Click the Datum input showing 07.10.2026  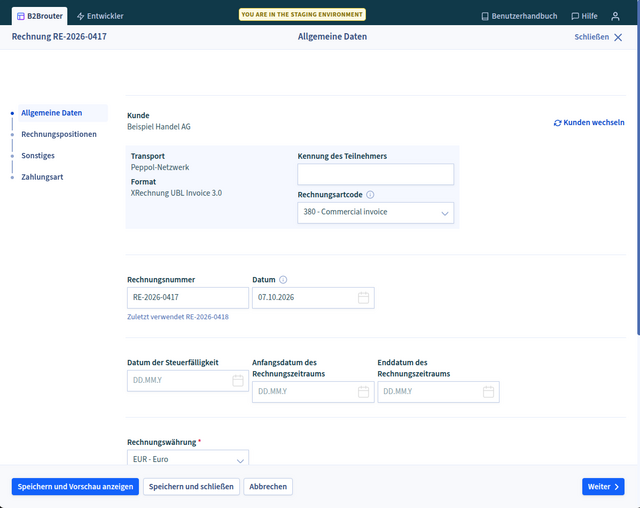(x=313, y=297)
